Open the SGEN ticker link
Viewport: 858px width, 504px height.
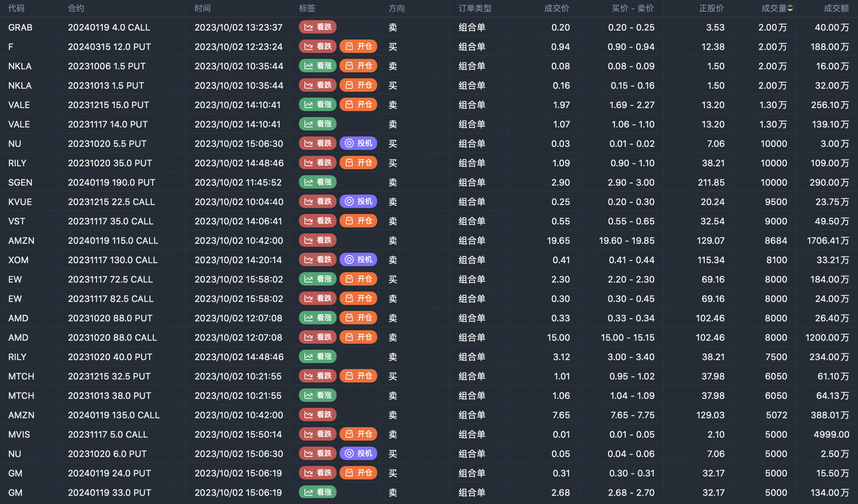click(20, 182)
